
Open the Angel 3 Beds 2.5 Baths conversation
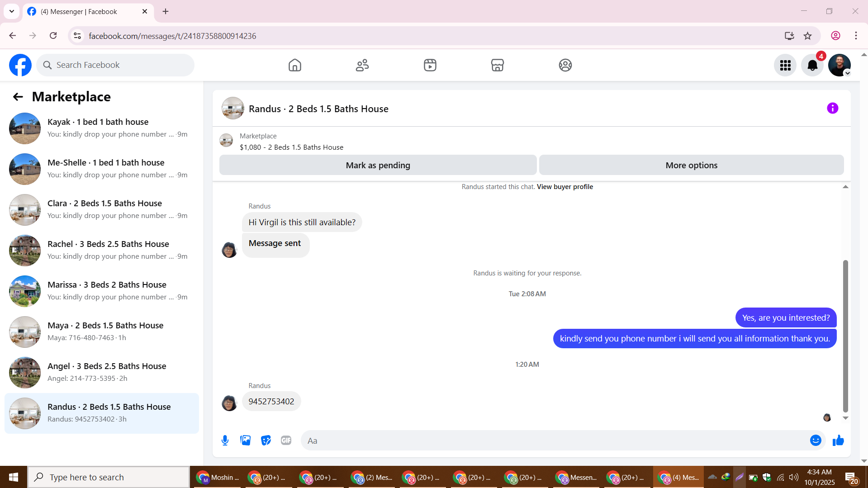point(102,373)
